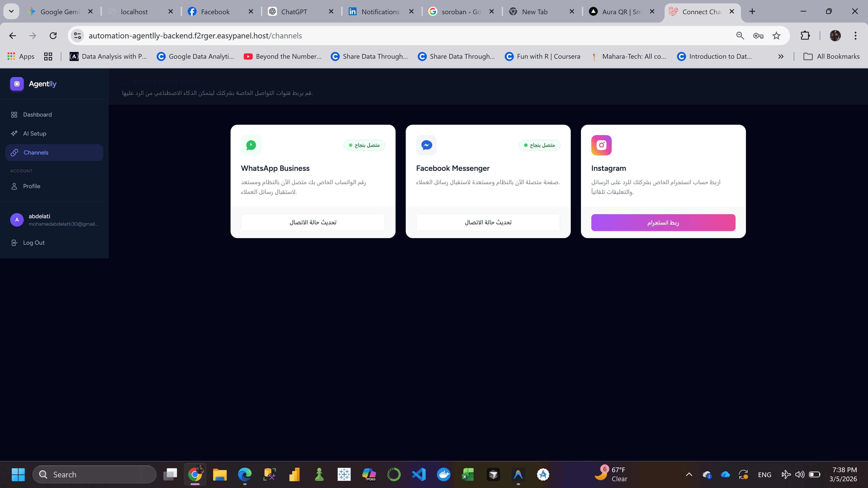Open the saved passwords key icon
Screen dimensions: 868x488
(x=758, y=36)
